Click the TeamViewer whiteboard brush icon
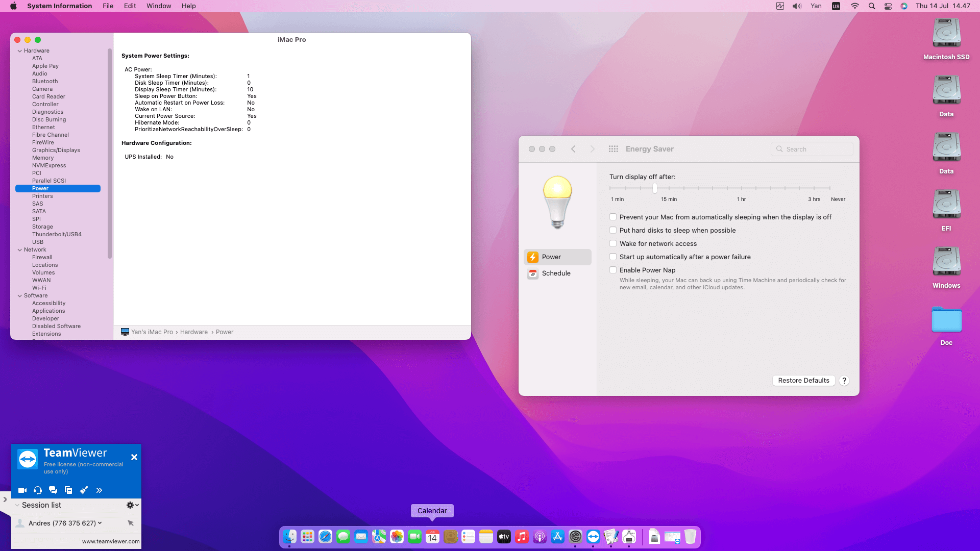Viewport: 980px width, 551px height. tap(84, 490)
